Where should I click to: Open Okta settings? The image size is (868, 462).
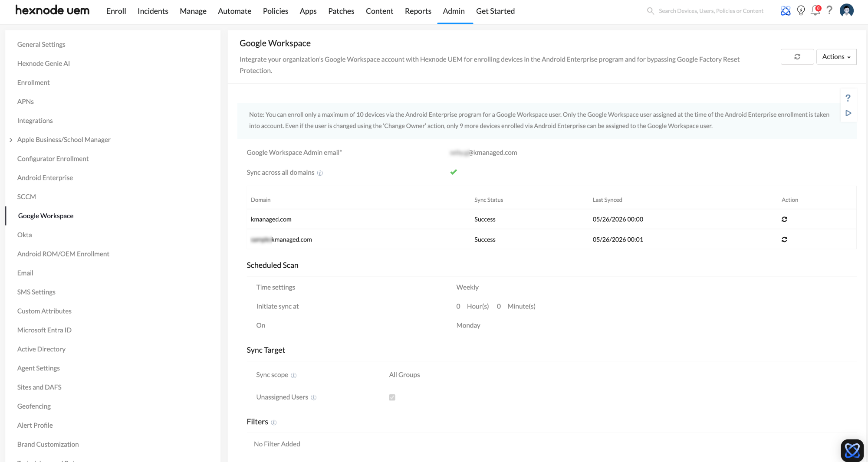(x=25, y=235)
